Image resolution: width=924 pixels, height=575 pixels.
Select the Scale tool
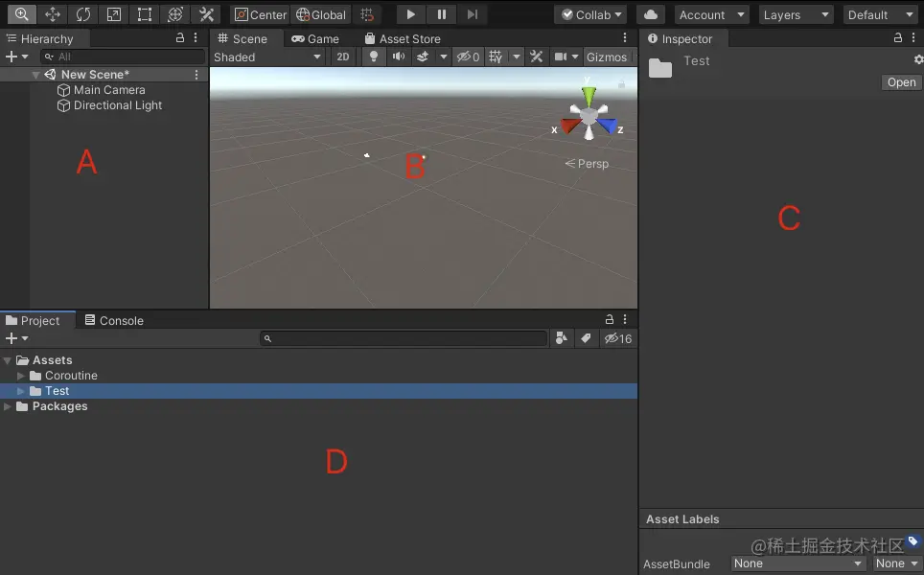pyautogui.click(x=114, y=14)
